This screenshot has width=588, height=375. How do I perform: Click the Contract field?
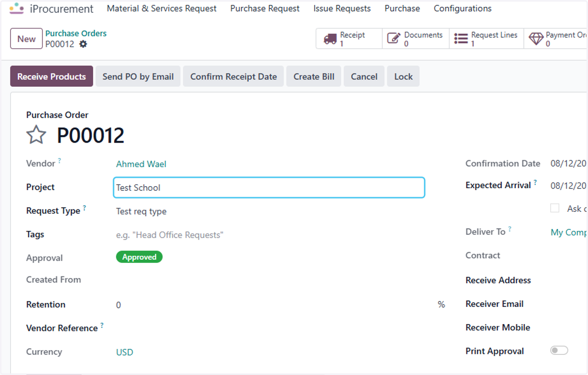[568, 255]
